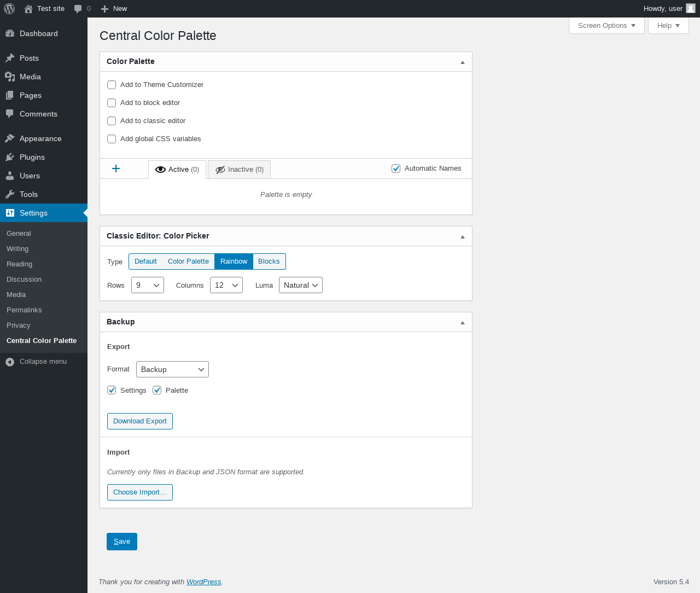Follow the WordPress footer link

point(204,582)
